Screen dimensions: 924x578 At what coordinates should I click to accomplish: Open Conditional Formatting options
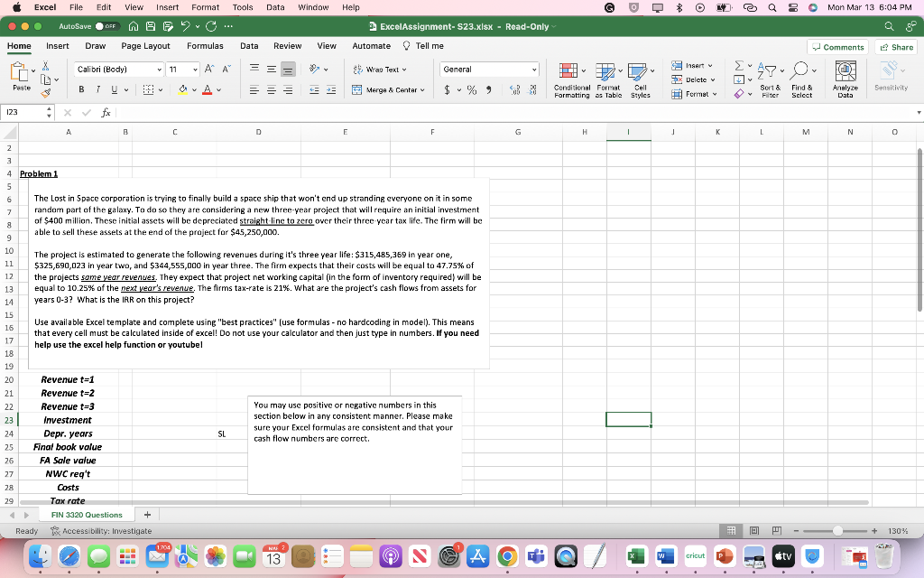click(570, 79)
